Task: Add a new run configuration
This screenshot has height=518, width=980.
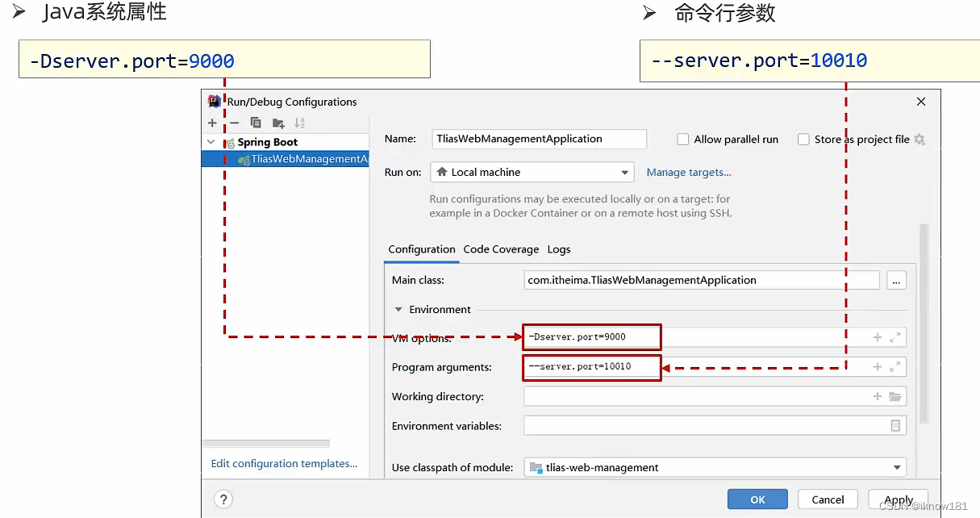Action: tap(211, 123)
